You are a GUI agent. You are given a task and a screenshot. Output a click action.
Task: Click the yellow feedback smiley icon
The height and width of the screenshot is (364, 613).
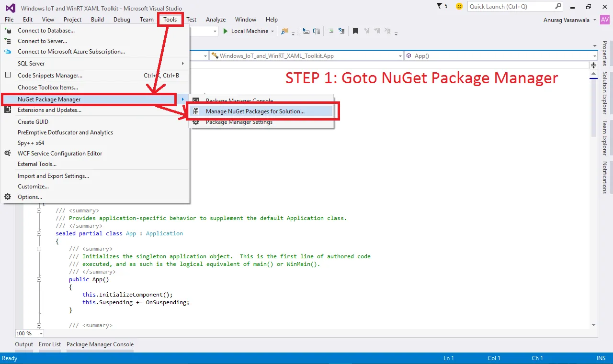(x=459, y=6)
